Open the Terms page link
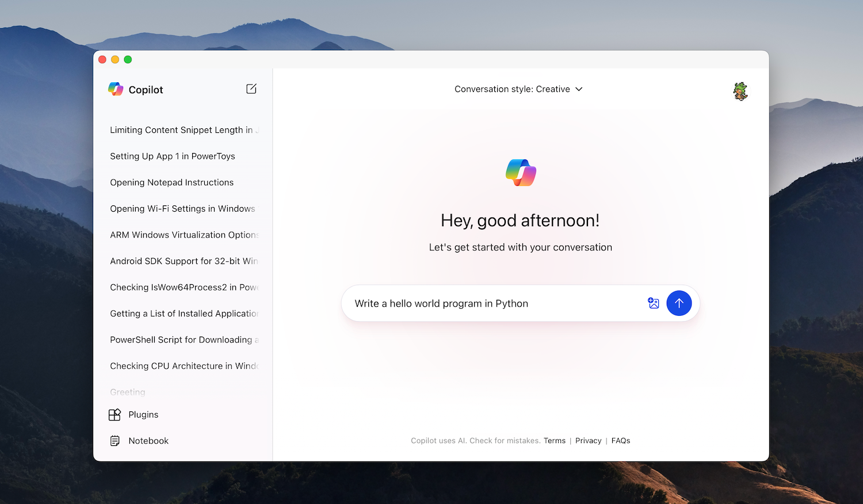The width and height of the screenshot is (863, 504). (554, 440)
